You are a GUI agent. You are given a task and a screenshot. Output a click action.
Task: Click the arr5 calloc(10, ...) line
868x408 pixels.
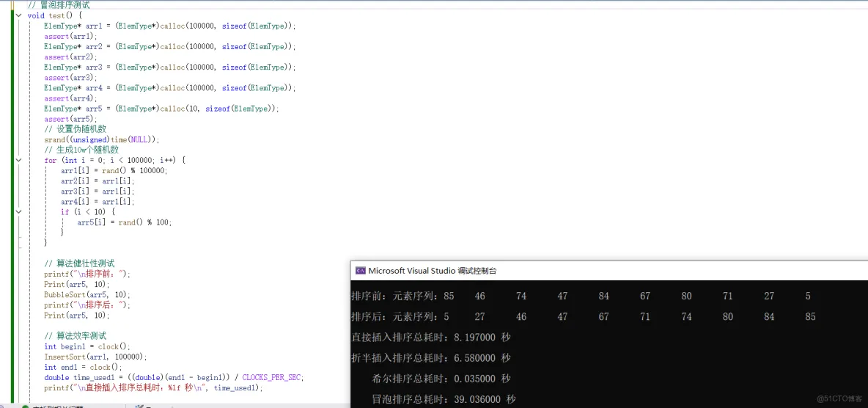pos(161,109)
